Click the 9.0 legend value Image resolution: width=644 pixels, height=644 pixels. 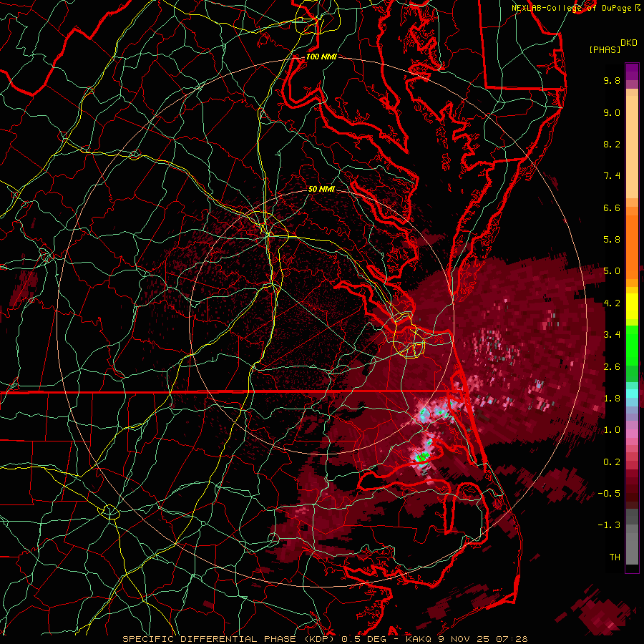tap(612, 112)
